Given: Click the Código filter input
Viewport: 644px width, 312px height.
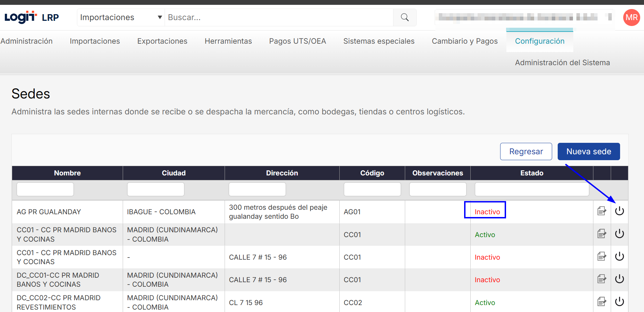Looking at the screenshot, I should coord(372,189).
